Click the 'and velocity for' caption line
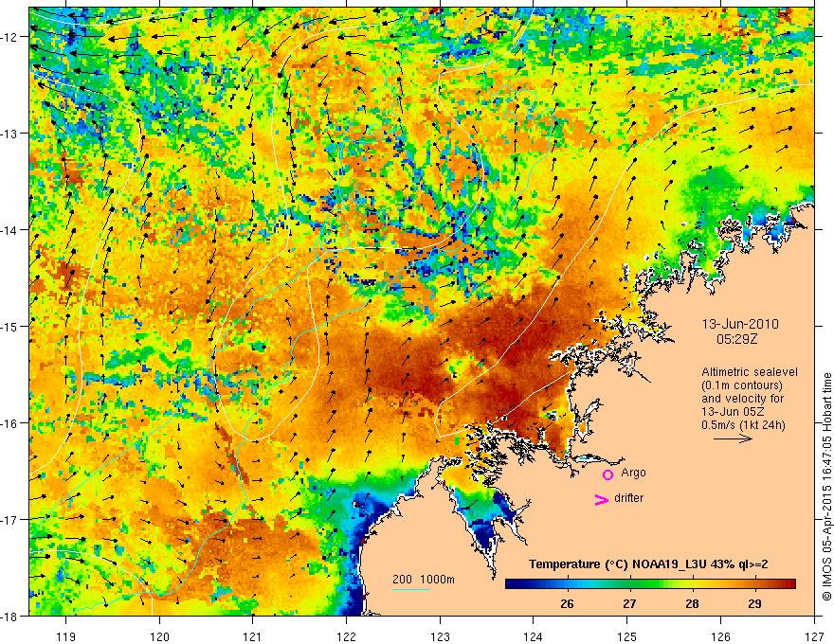This screenshot has height=644, width=834. (742, 399)
